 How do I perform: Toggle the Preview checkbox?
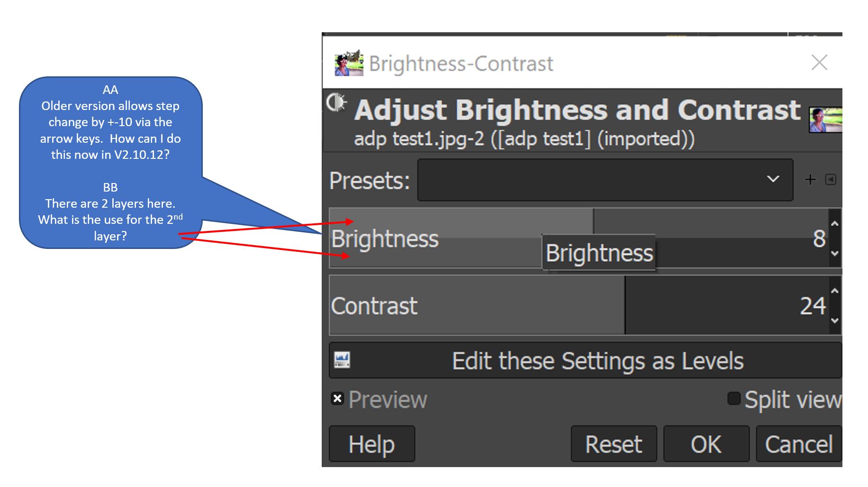tap(337, 399)
